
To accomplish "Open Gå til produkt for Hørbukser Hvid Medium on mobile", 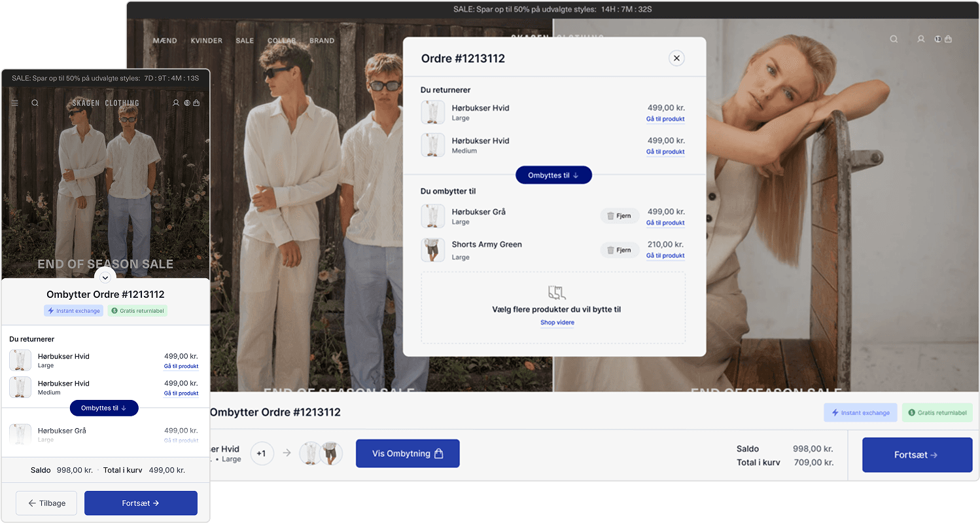I will [181, 393].
